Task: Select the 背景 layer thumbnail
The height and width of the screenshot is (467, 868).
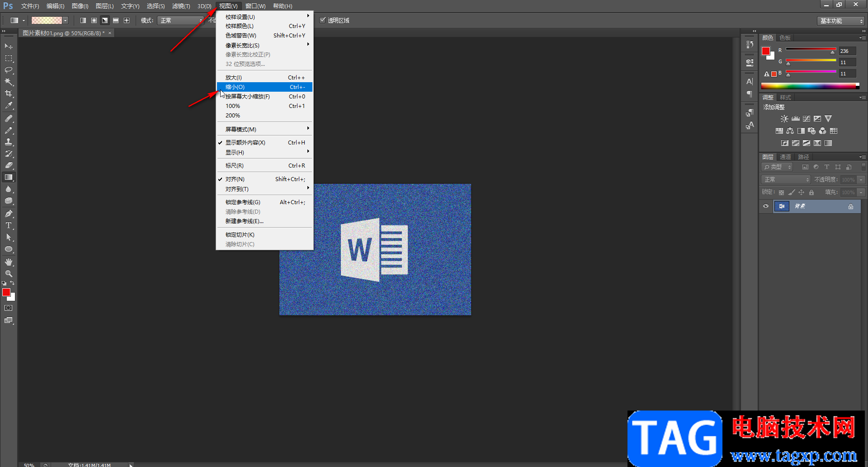Action: 782,206
